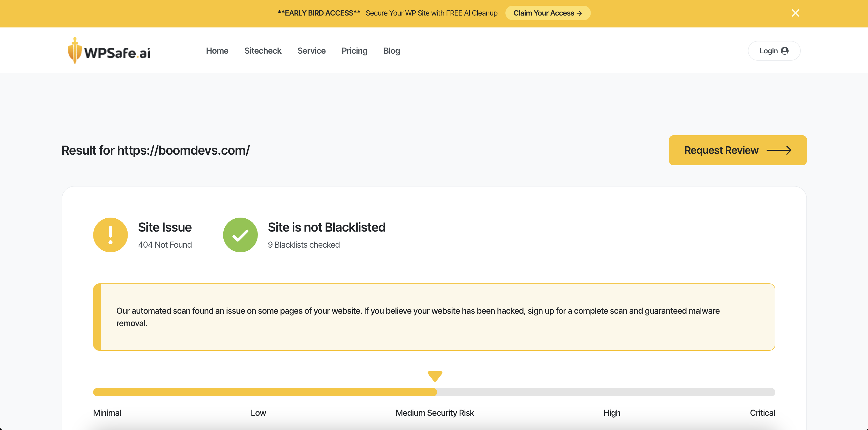Click the WPSafe.ai shield logo

[75, 51]
